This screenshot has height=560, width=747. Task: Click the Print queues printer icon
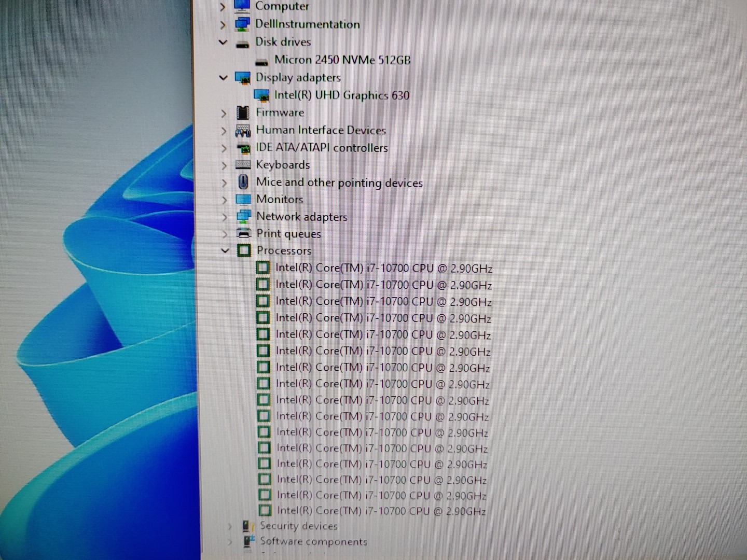pos(243,233)
